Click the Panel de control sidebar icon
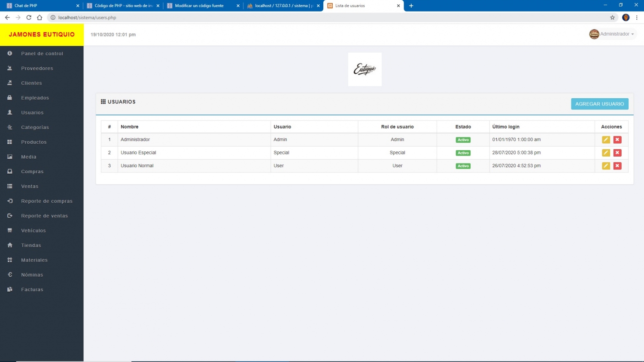The image size is (644, 362). tap(9, 53)
